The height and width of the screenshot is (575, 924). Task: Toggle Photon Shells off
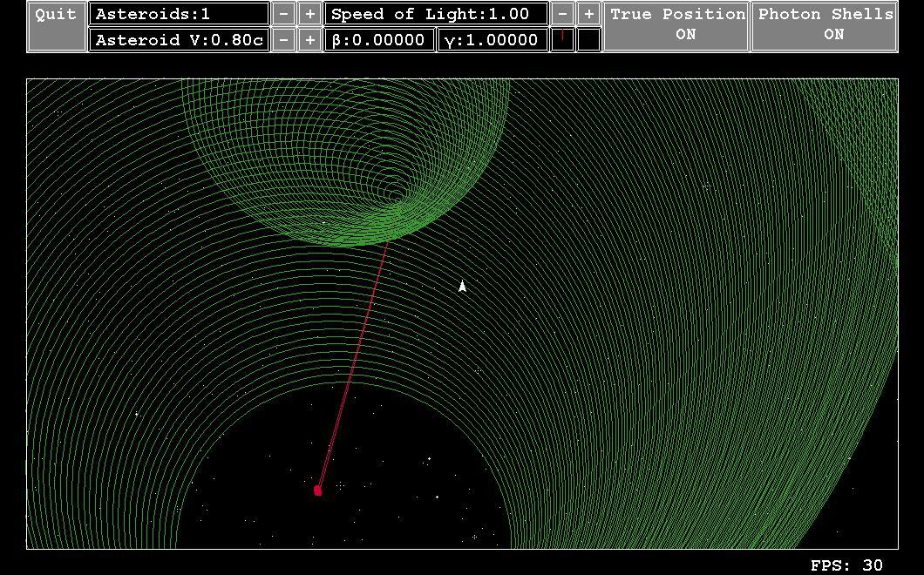[x=825, y=24]
